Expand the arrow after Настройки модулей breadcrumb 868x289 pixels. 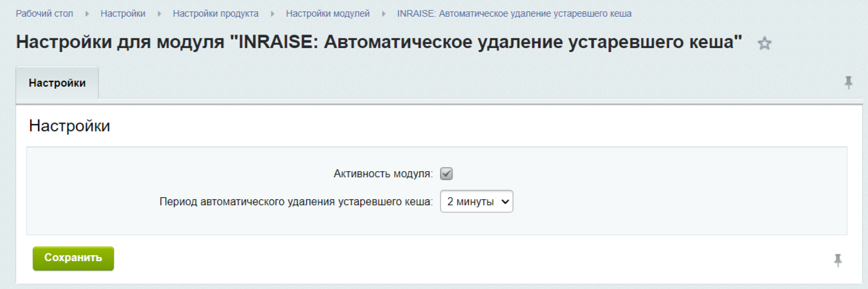[x=383, y=14]
